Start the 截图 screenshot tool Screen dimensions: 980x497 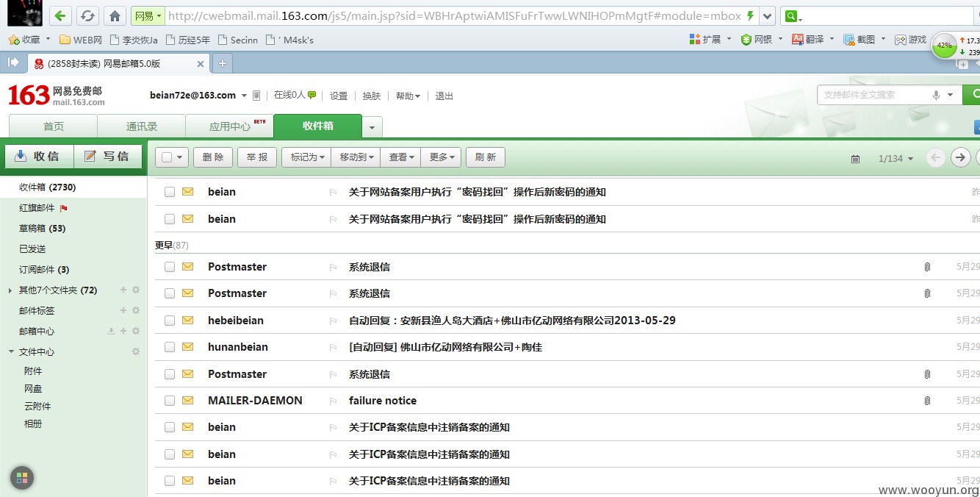pos(849,39)
